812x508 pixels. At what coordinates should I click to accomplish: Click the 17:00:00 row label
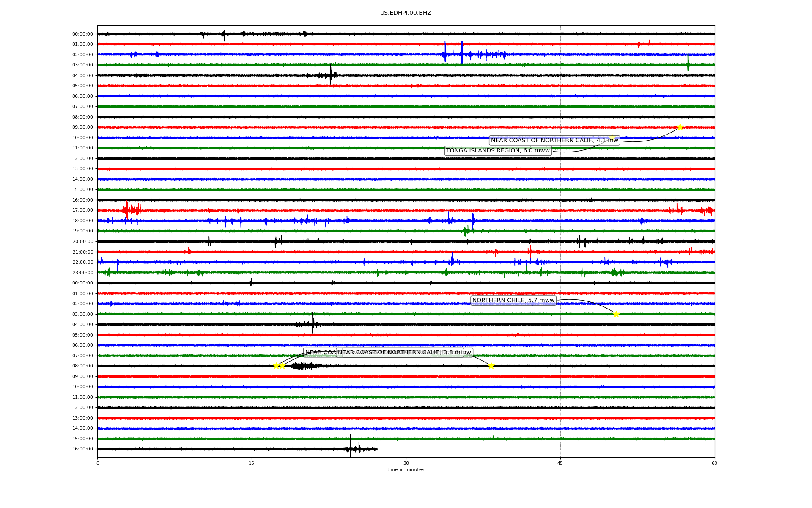(x=82, y=210)
